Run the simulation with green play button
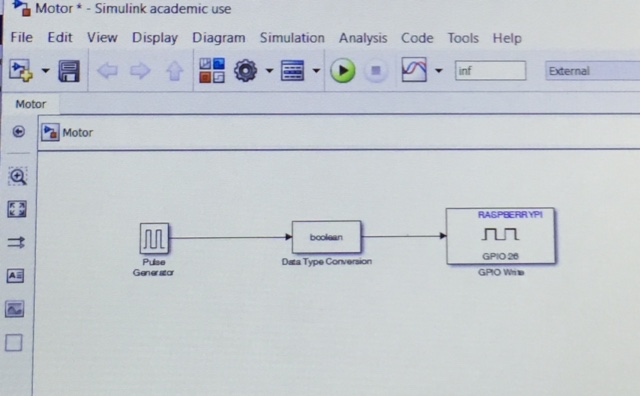This screenshot has width=640, height=396. pos(342,71)
